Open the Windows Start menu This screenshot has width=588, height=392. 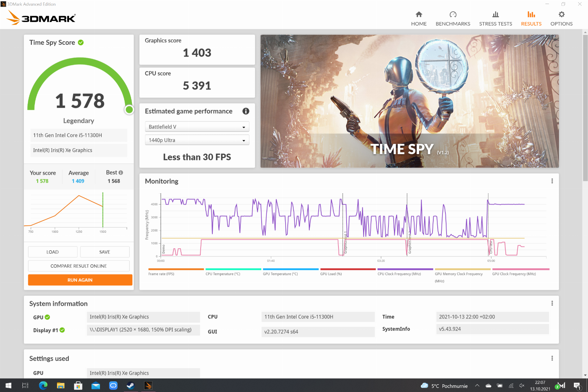click(x=8, y=385)
